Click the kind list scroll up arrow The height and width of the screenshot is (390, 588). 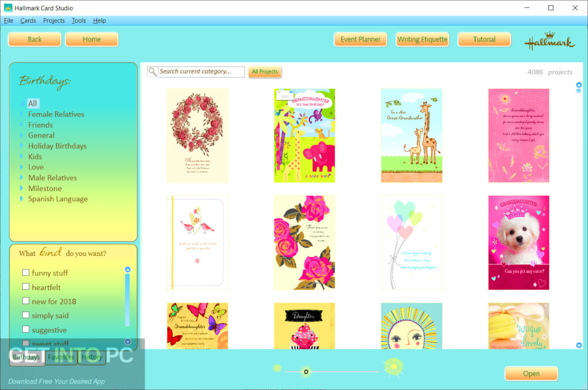(127, 270)
